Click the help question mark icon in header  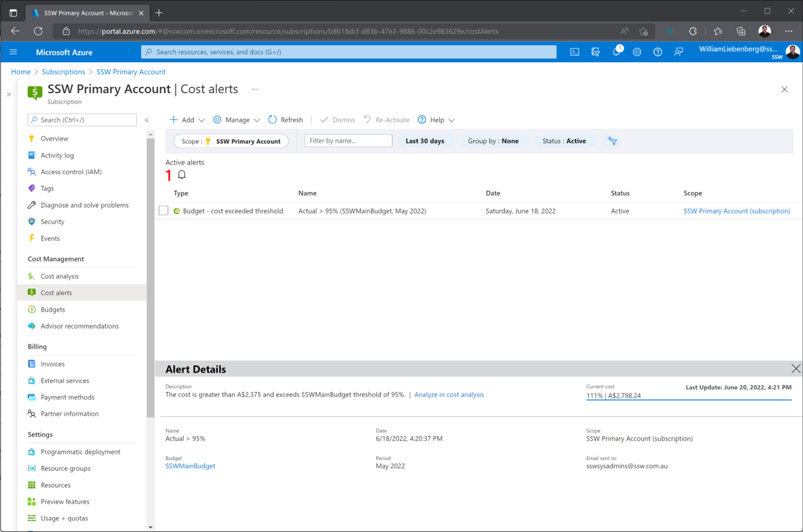[x=657, y=52]
